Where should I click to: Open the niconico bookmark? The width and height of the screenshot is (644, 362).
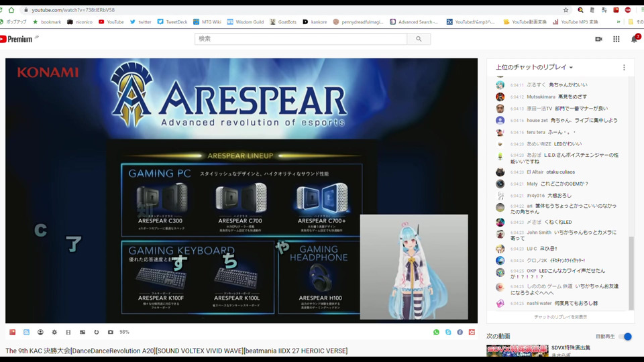coord(80,21)
